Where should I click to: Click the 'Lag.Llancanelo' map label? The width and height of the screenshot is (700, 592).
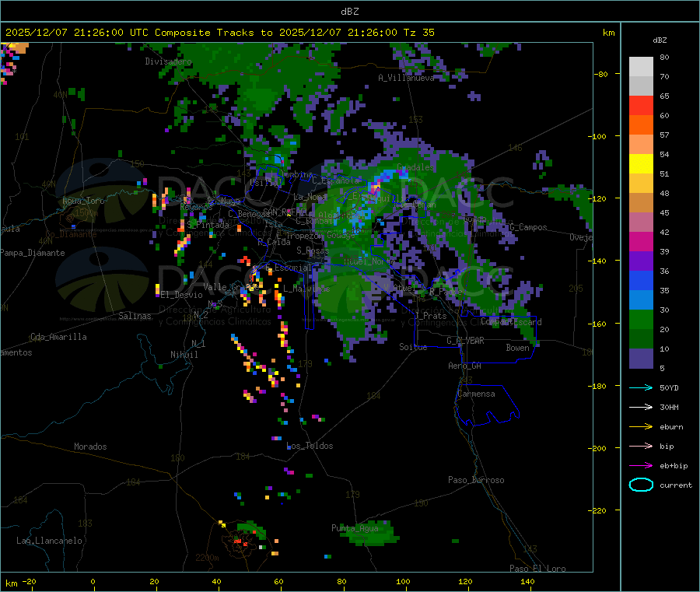pyautogui.click(x=49, y=541)
